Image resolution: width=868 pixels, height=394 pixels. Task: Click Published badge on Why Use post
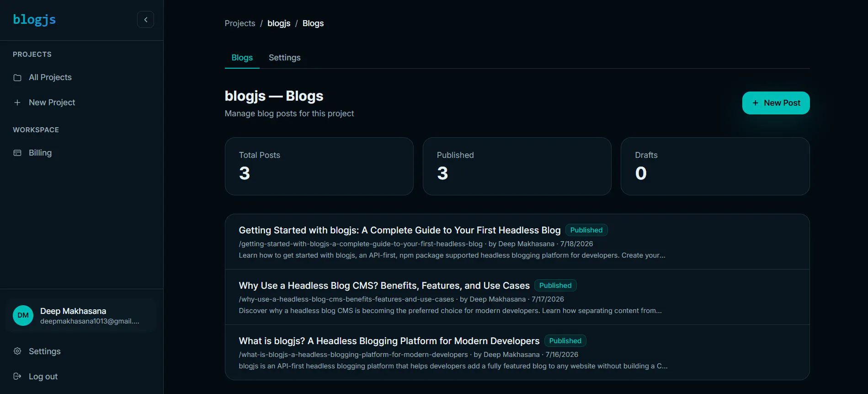coord(555,286)
